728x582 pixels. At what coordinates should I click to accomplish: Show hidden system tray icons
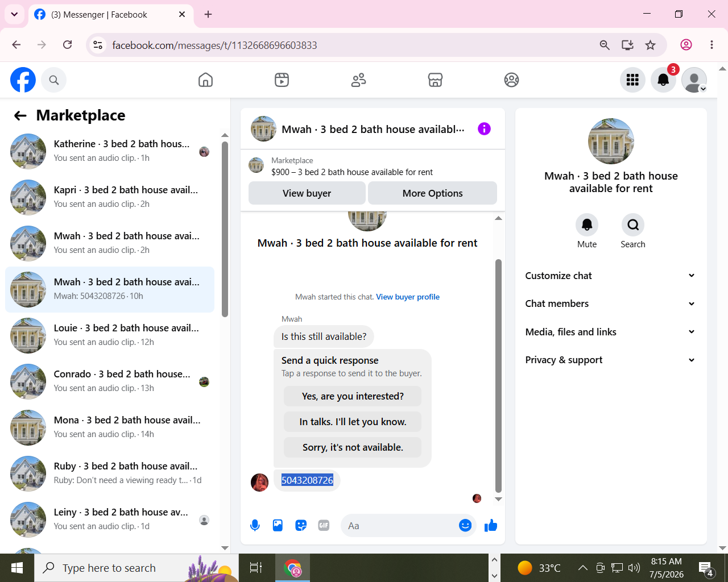582,567
